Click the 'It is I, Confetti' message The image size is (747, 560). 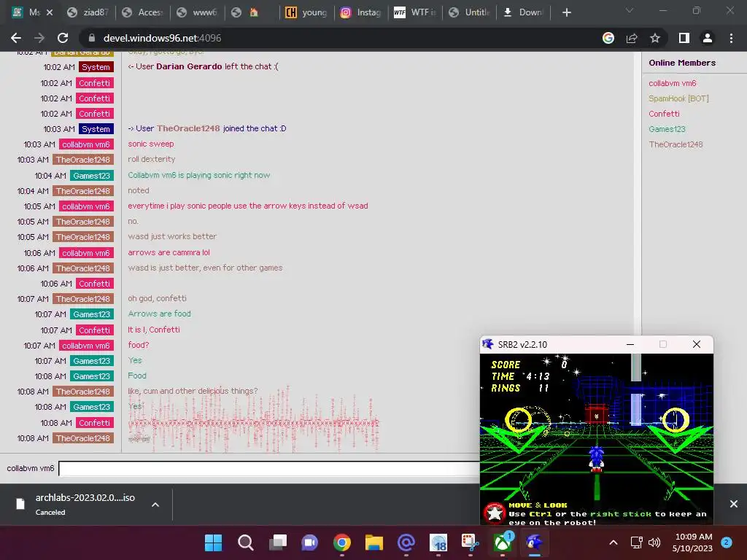point(153,330)
